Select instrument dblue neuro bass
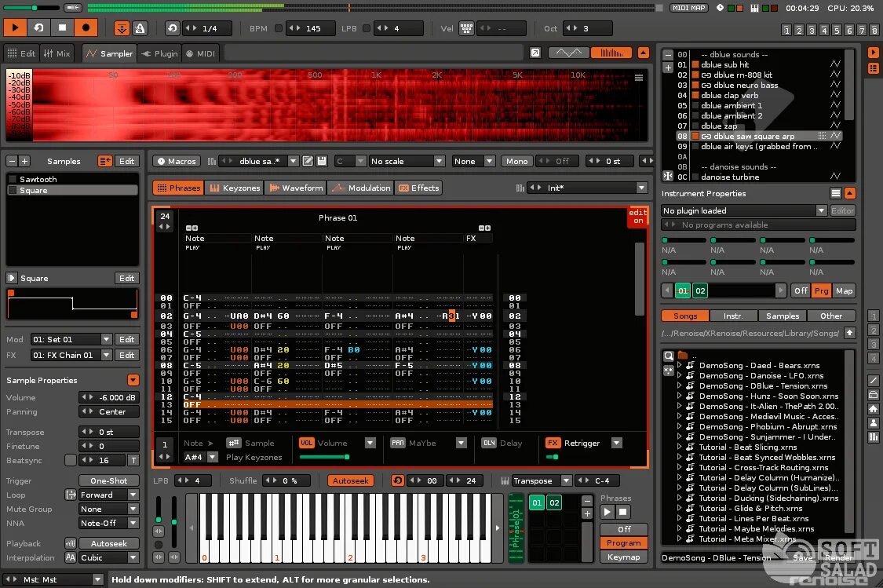883x588 pixels. point(746,85)
